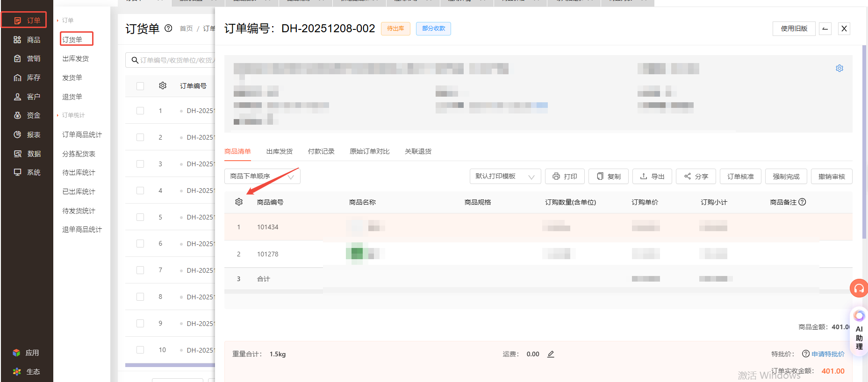Click the question icon before 申请特批价
The width and height of the screenshot is (868, 382).
point(806,354)
